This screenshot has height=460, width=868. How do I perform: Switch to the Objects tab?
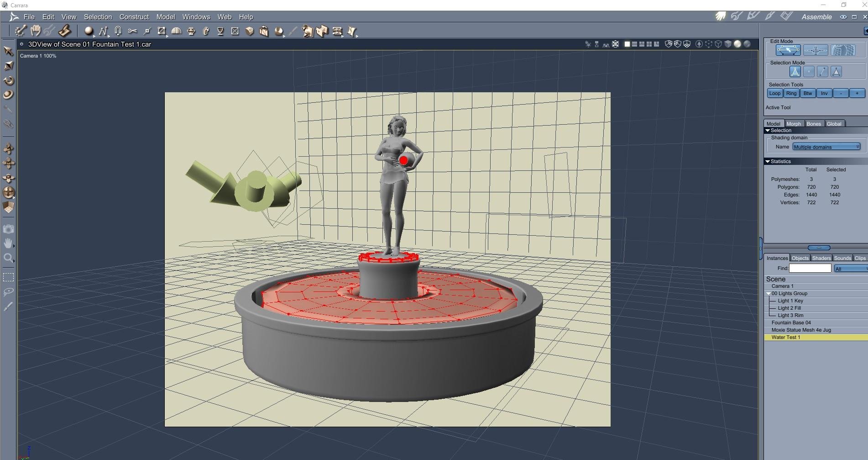(x=800, y=258)
